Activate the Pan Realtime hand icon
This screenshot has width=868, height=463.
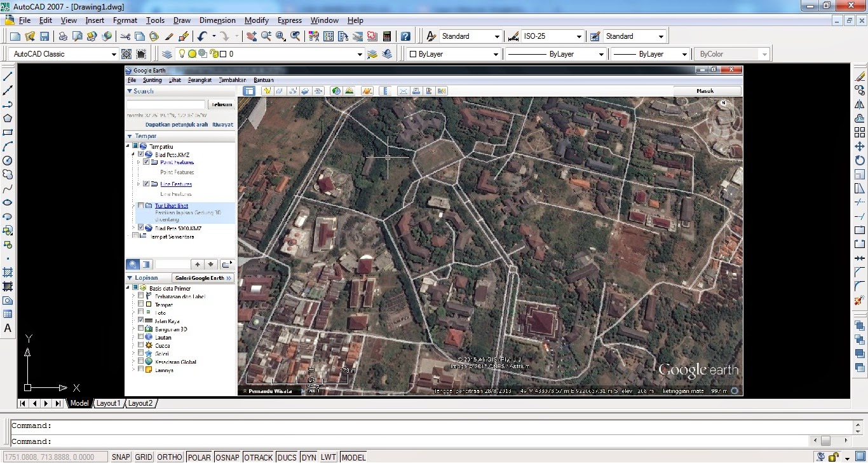coord(252,36)
